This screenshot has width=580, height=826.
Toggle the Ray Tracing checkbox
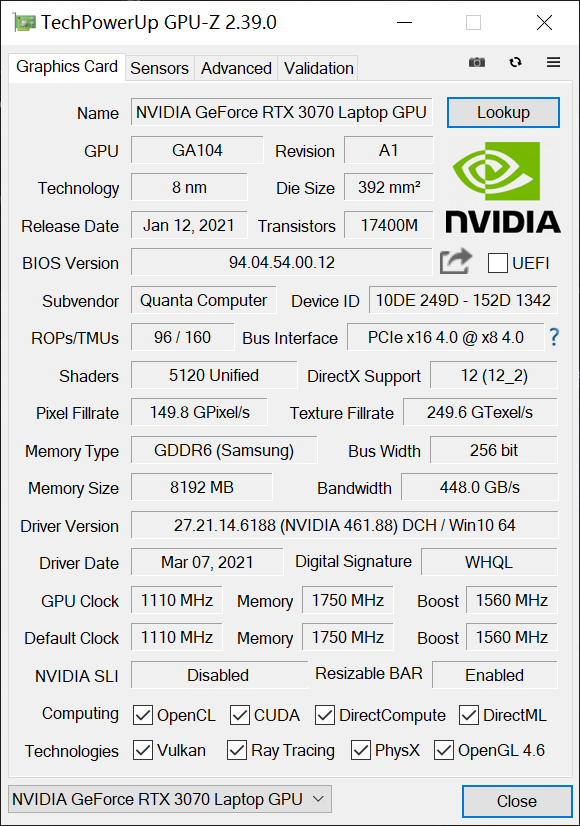(237, 750)
